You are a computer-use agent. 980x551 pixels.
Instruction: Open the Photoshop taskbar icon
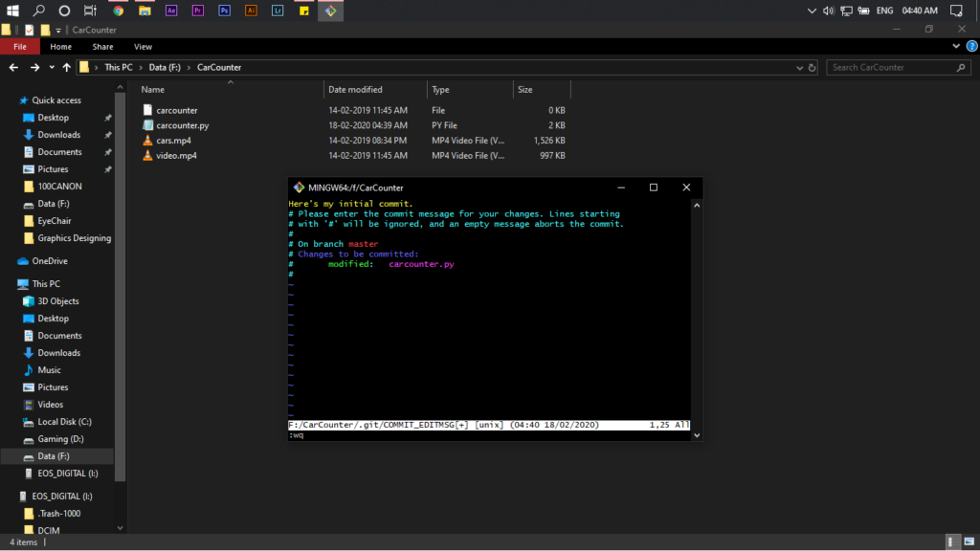click(224, 11)
